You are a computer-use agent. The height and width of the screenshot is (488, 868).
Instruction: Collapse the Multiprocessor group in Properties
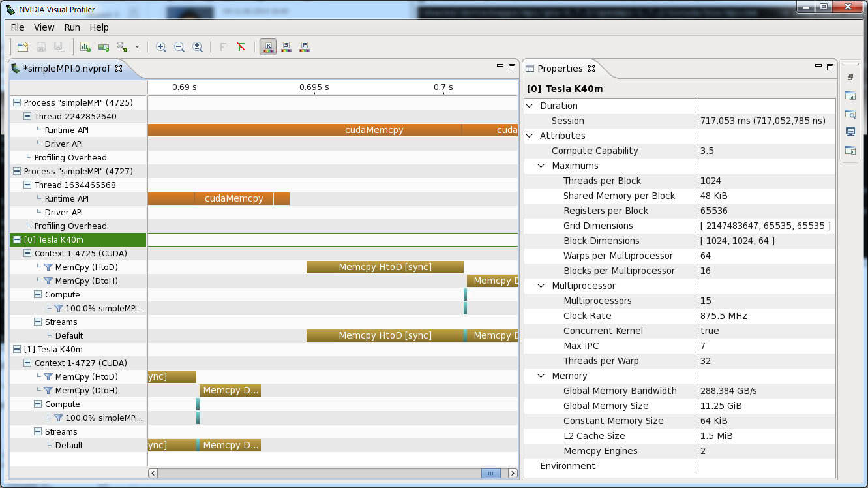click(x=541, y=286)
